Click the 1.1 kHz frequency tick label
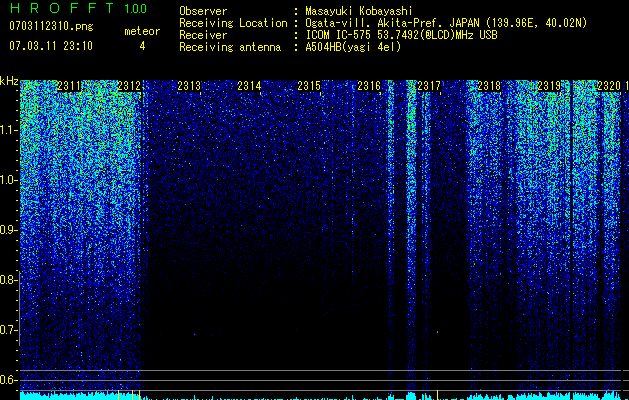Viewport: 629px width, 400px height. point(8,130)
